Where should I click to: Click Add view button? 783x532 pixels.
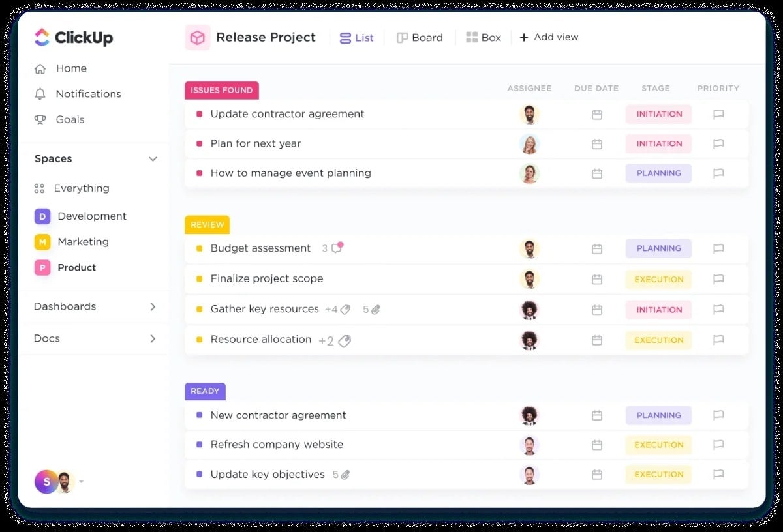549,37
